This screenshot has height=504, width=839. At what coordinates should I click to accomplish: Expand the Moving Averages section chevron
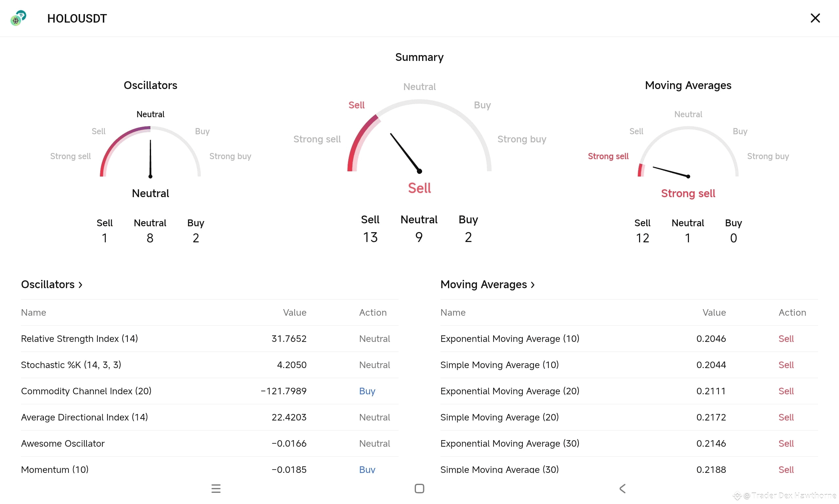[x=533, y=285]
